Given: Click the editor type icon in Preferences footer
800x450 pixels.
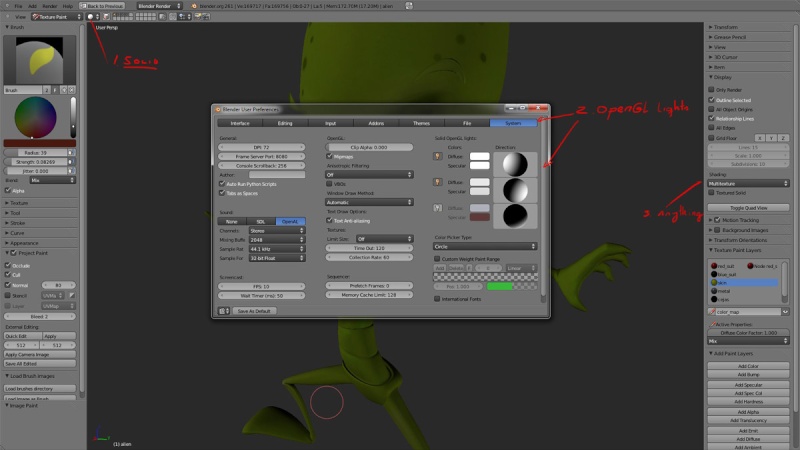Looking at the screenshot, I should (x=223, y=311).
